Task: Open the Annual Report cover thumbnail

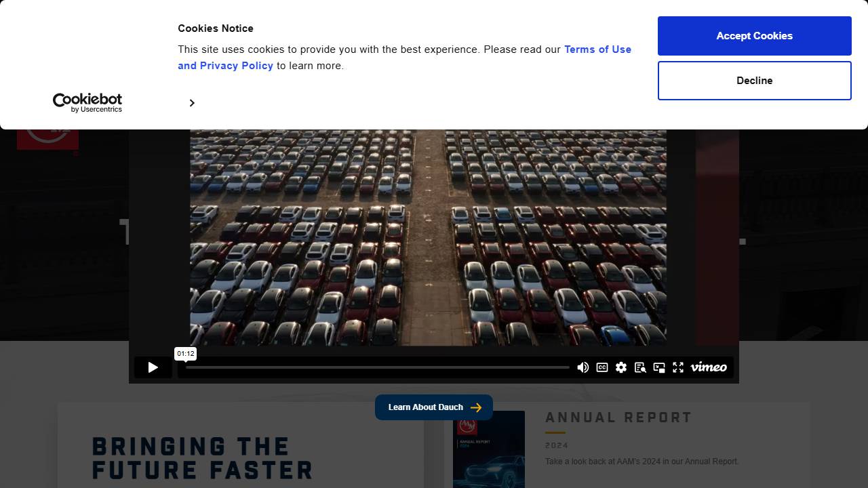Action: click(x=488, y=449)
